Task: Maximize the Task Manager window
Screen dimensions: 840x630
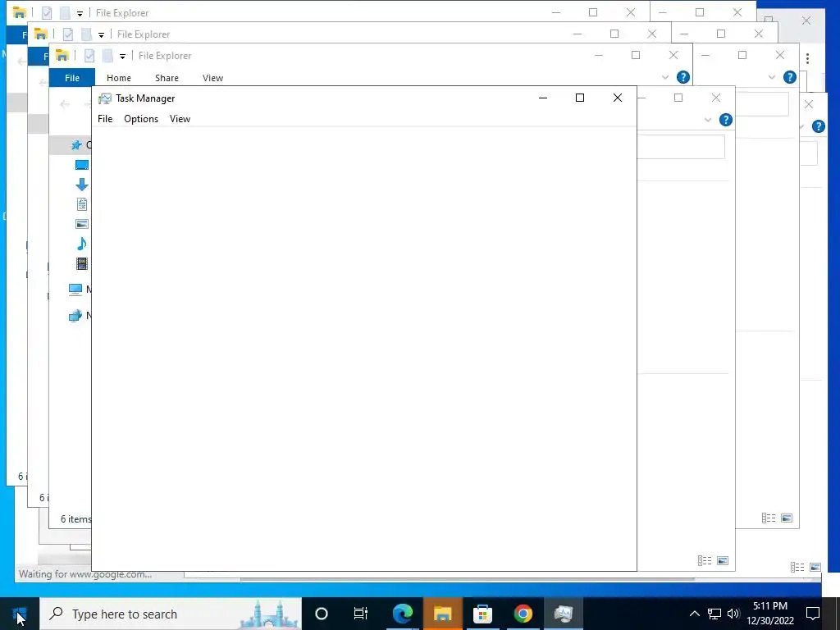Action: [580, 98]
